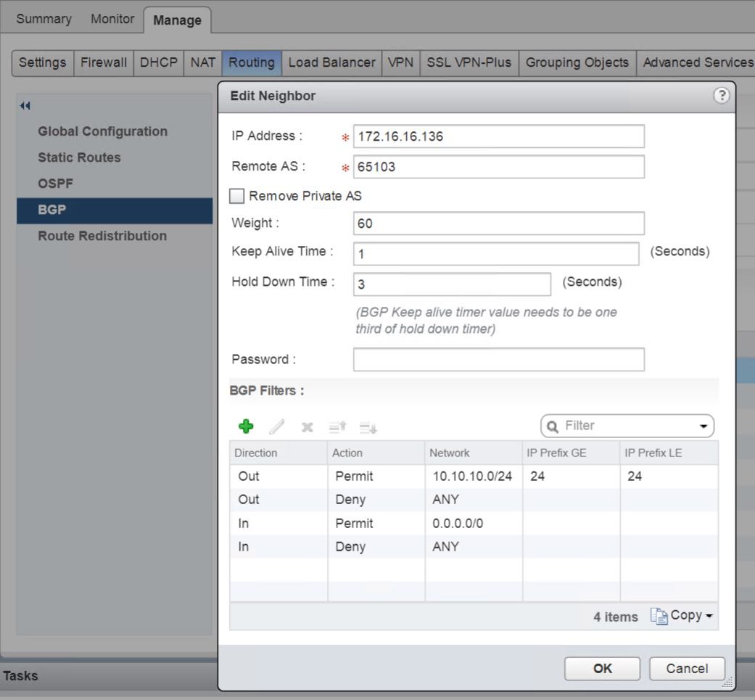
Task: Select the Out Permit 10.10.10.0/24 filter row
Action: click(x=474, y=476)
